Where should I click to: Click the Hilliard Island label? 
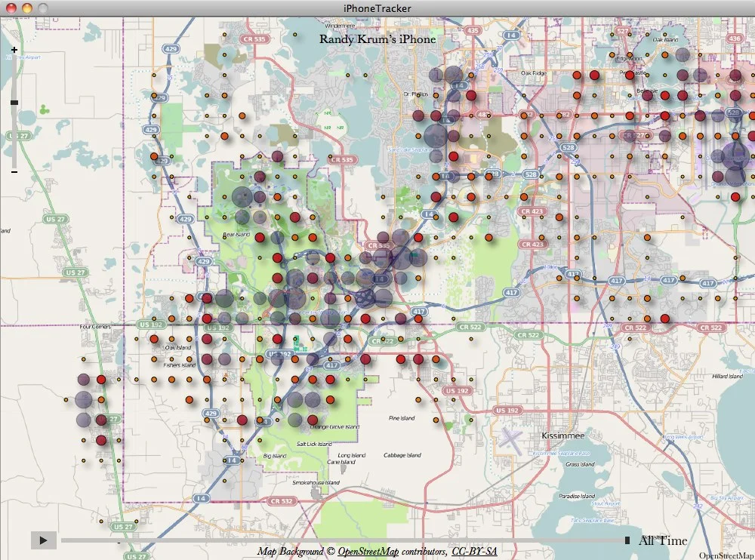(x=727, y=376)
